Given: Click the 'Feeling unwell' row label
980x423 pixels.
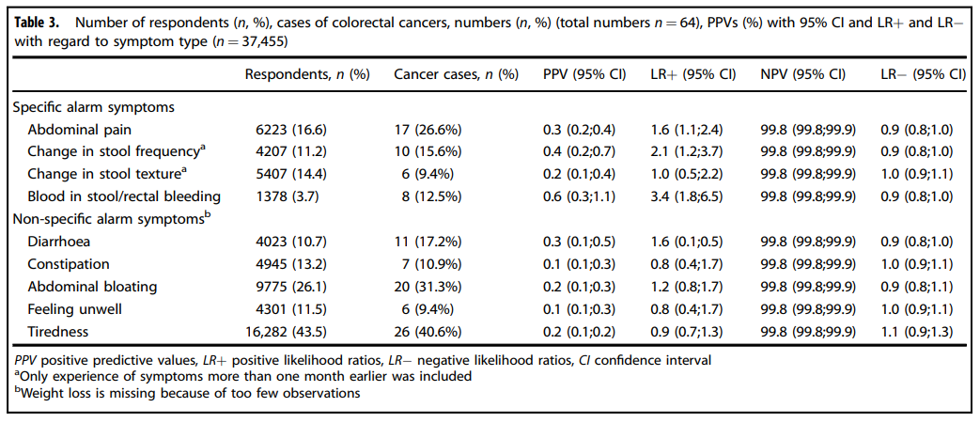Looking at the screenshot, I should click(x=74, y=308).
